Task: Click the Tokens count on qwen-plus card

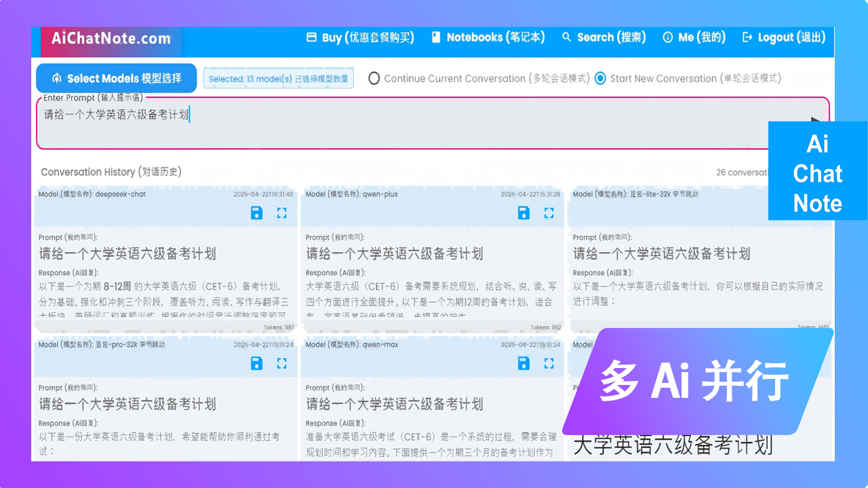Action: 546,327
